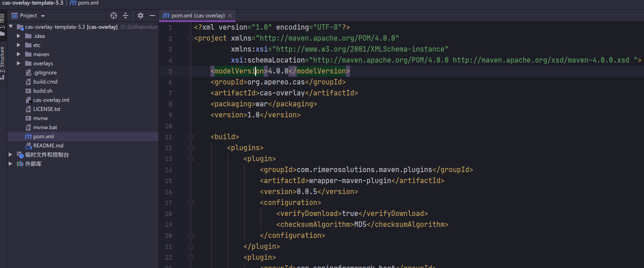This screenshot has width=644, height=268.
Task: Click the fold end marker at line 20
Action: [x=191, y=236]
